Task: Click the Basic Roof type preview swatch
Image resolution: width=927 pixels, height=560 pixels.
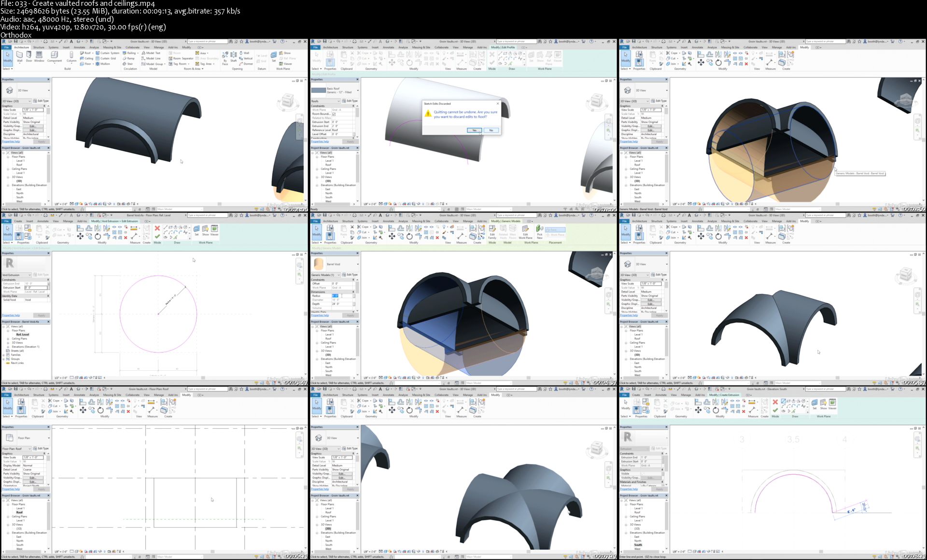Action: (x=319, y=90)
